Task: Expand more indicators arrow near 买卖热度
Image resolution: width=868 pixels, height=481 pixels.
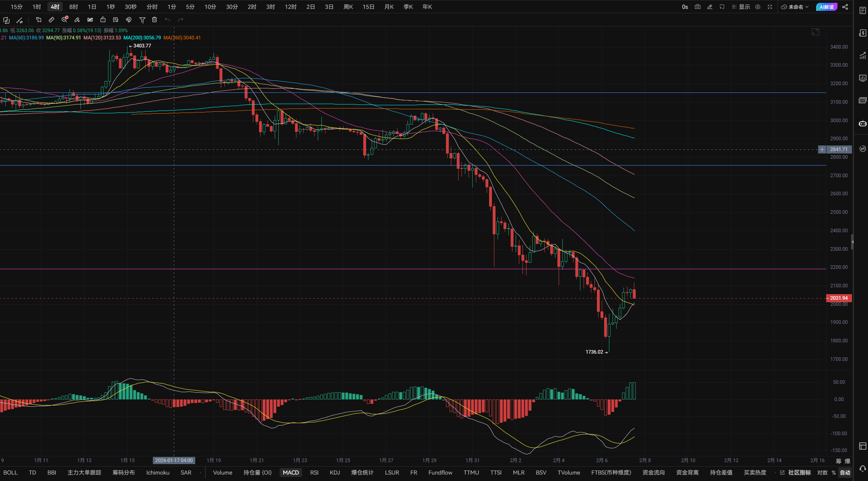Action: point(775,473)
